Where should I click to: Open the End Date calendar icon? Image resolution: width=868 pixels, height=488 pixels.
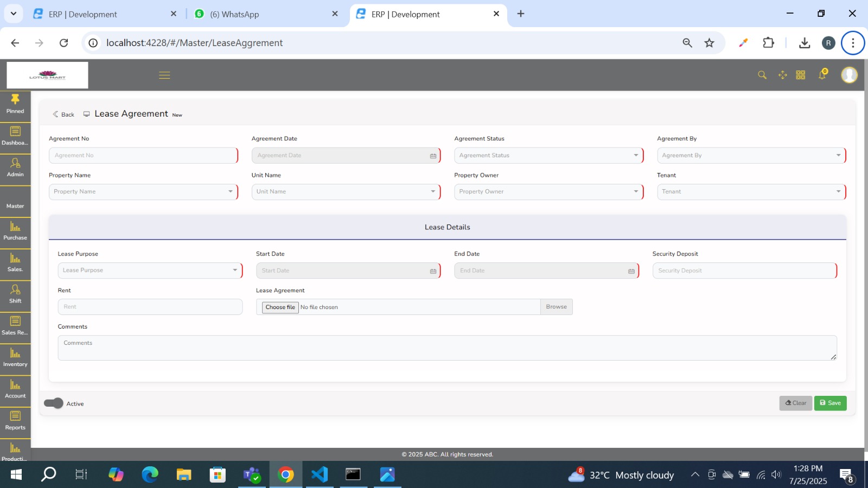(x=631, y=271)
